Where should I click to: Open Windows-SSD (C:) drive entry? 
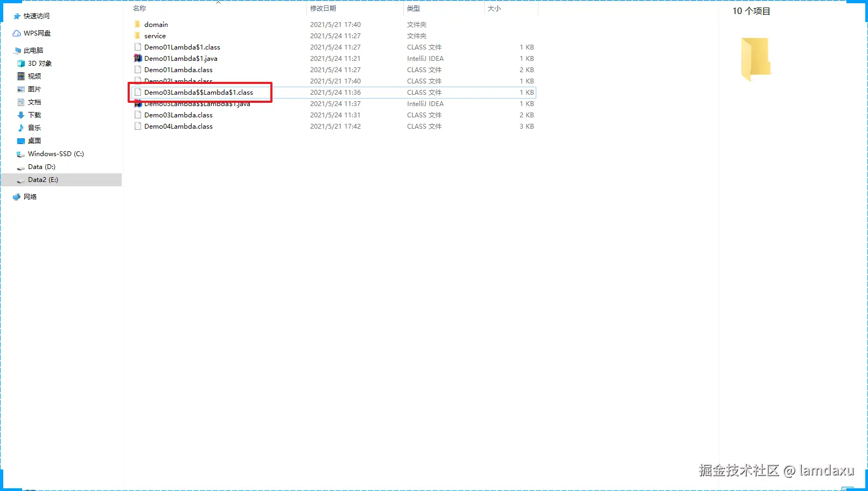tap(56, 154)
